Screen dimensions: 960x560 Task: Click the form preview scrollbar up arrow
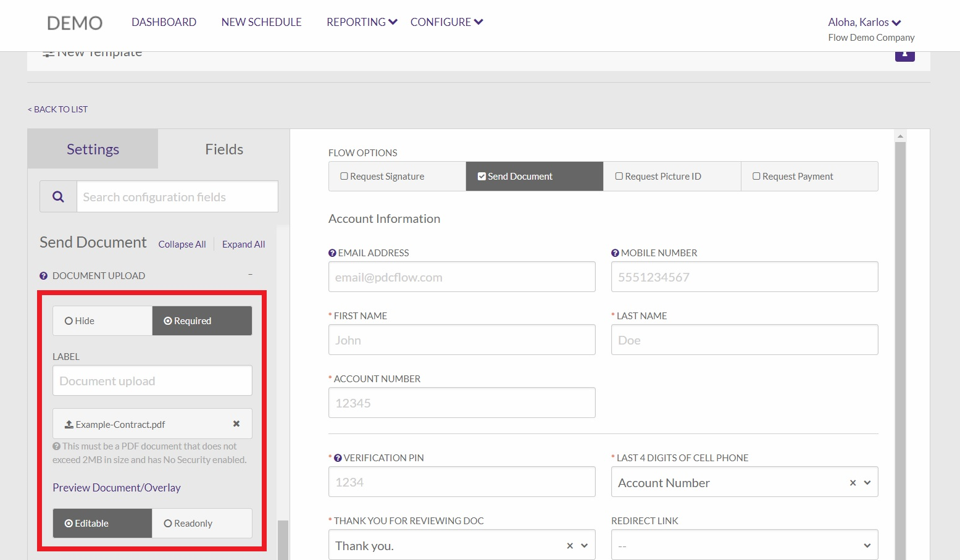click(x=901, y=136)
